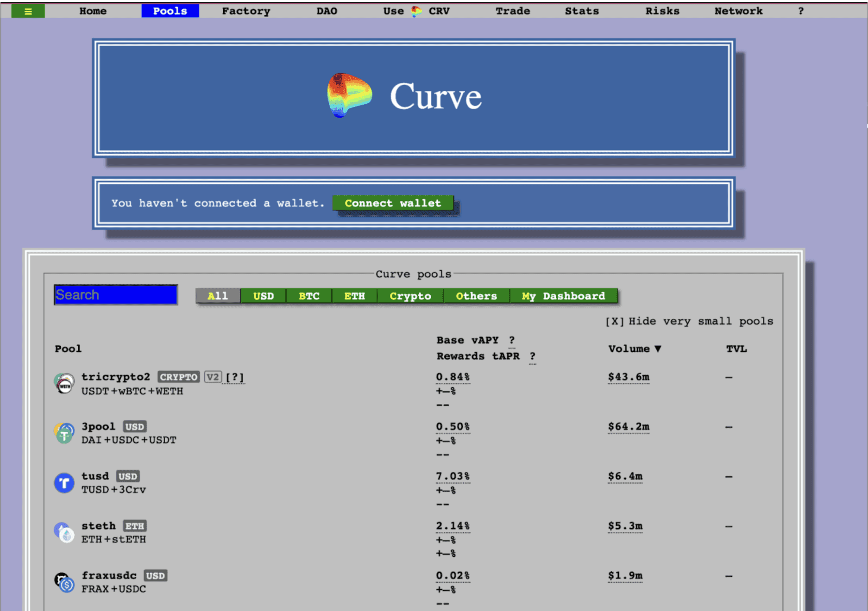This screenshot has width=868, height=611.
Task: Click the CRYPTO badge on tricrypto2
Action: tap(179, 377)
